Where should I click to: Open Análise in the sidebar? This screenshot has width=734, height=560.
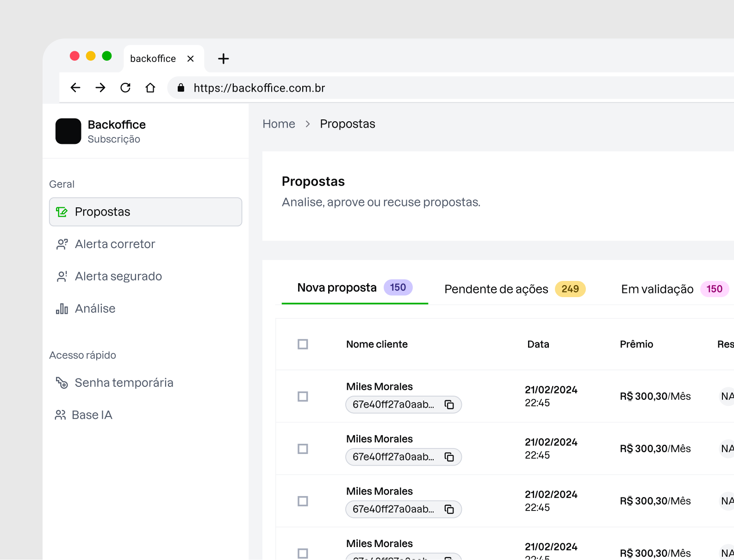tap(145, 309)
